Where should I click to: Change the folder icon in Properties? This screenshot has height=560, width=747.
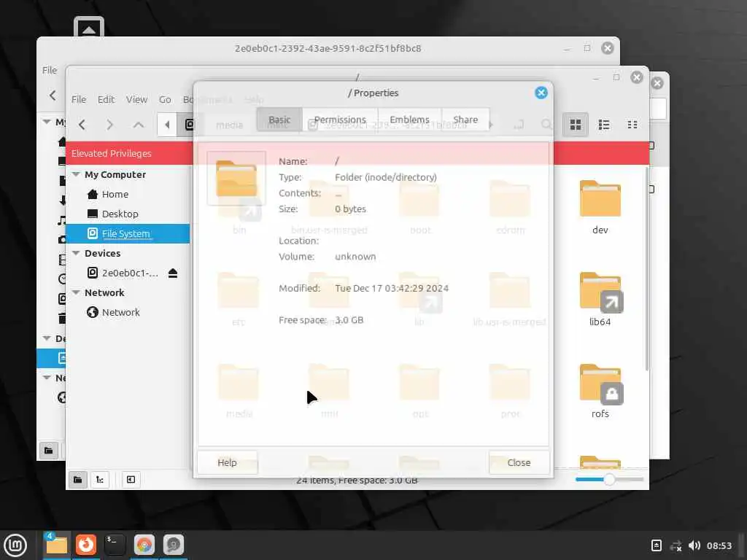[x=236, y=179]
